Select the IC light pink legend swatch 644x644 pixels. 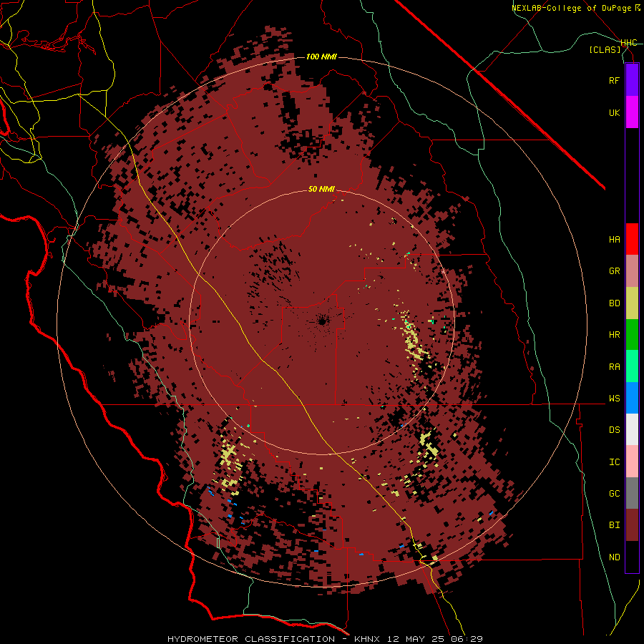(x=632, y=462)
